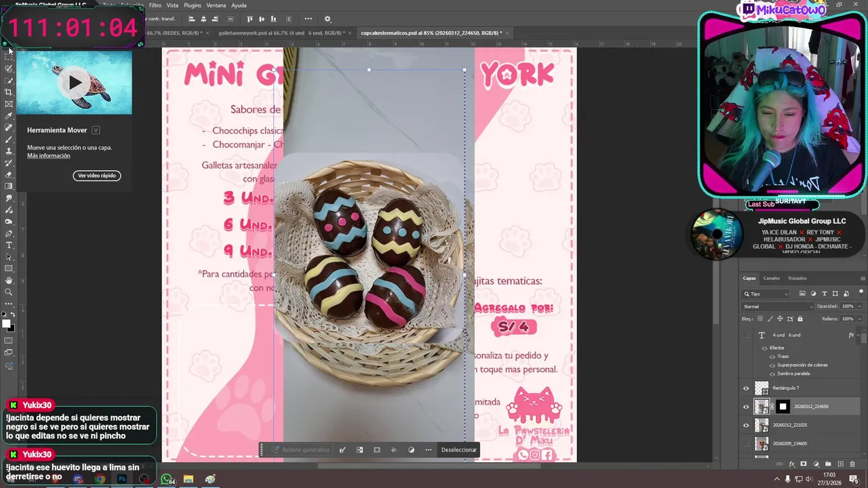Screen dimensions: 868x488
Task: Toggle Superposición de colores effect visibility
Action: tap(772, 365)
